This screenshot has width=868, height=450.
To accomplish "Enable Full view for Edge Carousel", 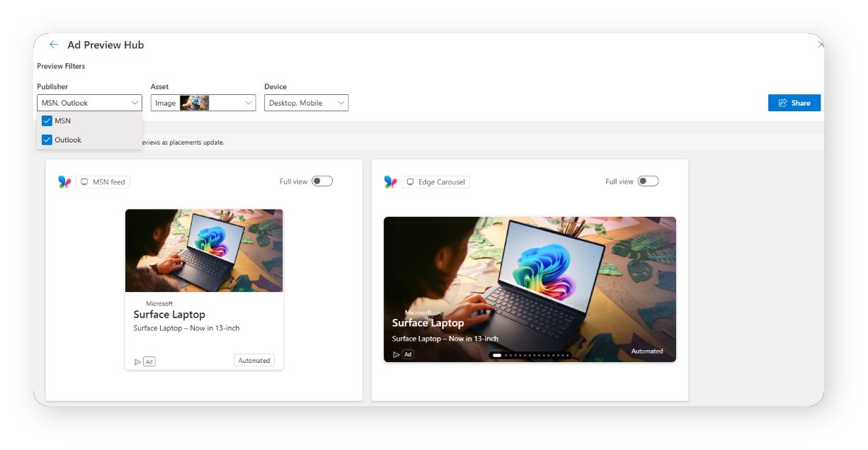I will (648, 181).
